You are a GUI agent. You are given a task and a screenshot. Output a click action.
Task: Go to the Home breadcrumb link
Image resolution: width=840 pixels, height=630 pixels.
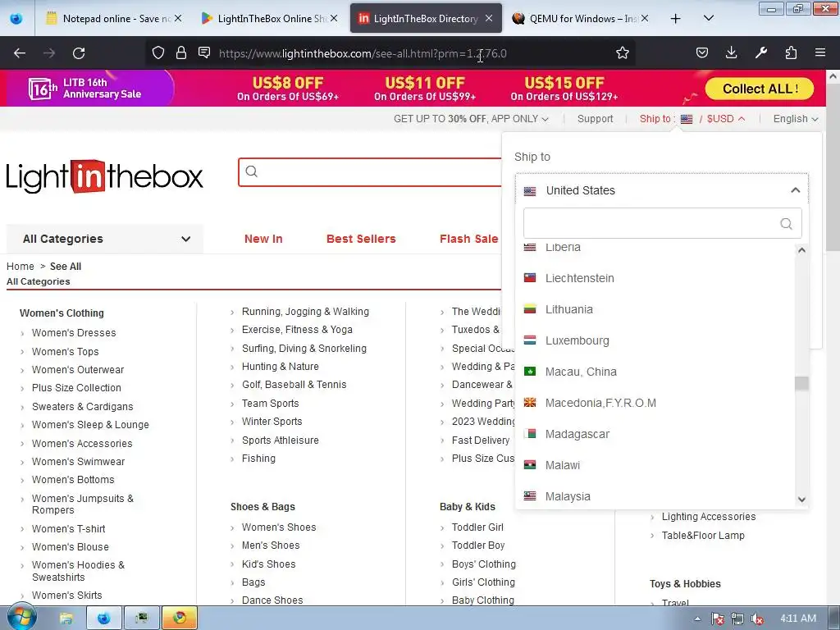point(21,267)
